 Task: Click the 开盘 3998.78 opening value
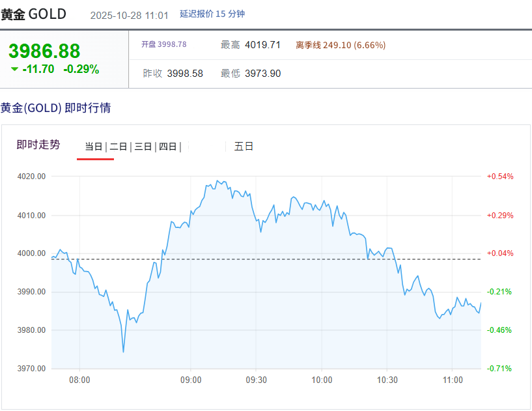[164, 44]
